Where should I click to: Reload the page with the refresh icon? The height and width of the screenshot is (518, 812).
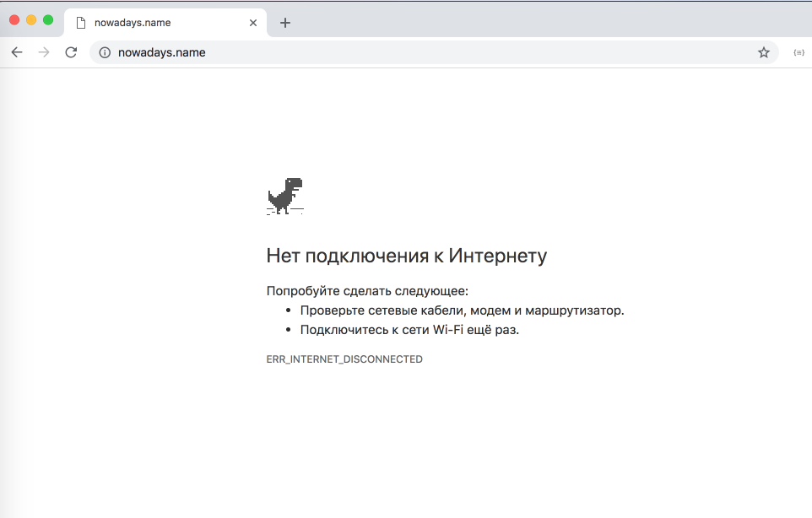(71, 52)
